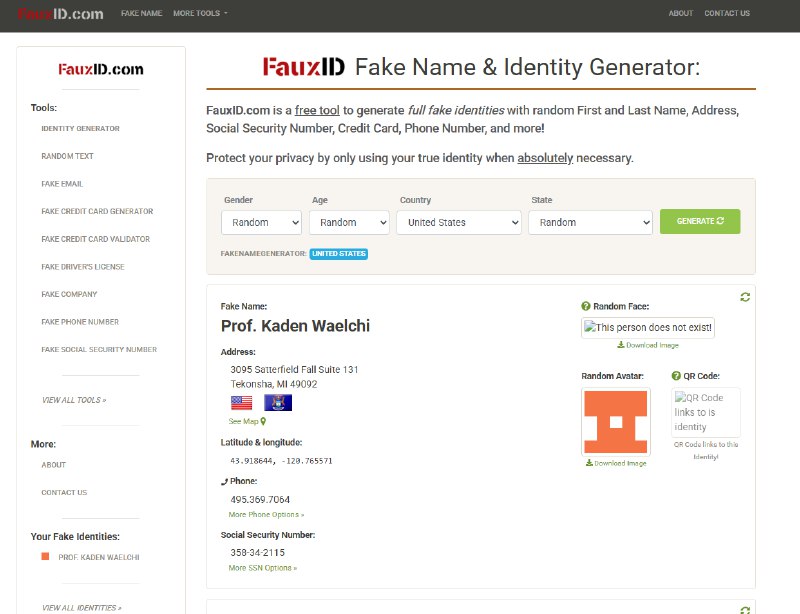The image size is (800, 614).
Task: Click the green GENERATE button
Action: point(700,221)
